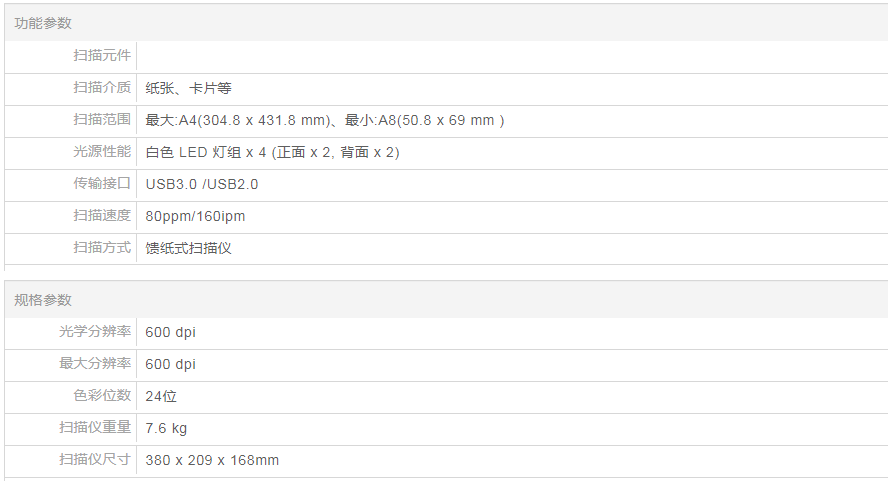The image size is (892, 481).
Task: Click the 功能参数 section header
Action: [x=43, y=23]
